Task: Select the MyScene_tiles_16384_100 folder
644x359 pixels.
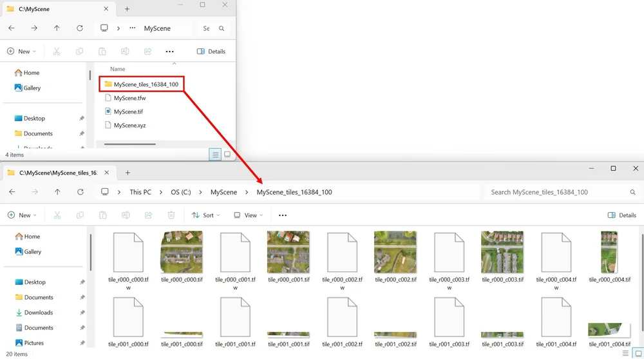Action: point(141,84)
